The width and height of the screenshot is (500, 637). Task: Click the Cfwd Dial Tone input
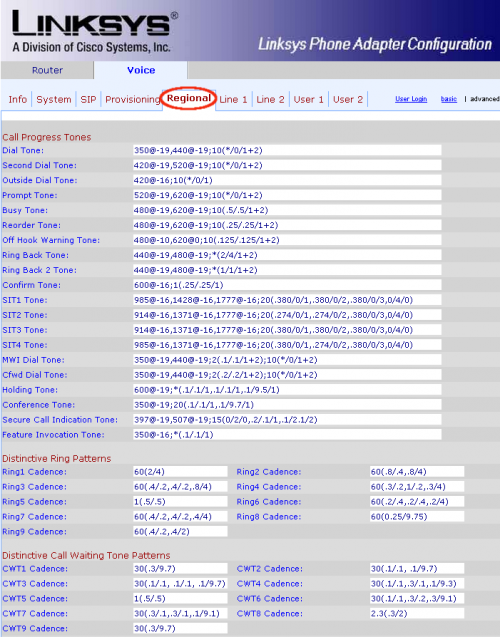[x=287, y=375]
